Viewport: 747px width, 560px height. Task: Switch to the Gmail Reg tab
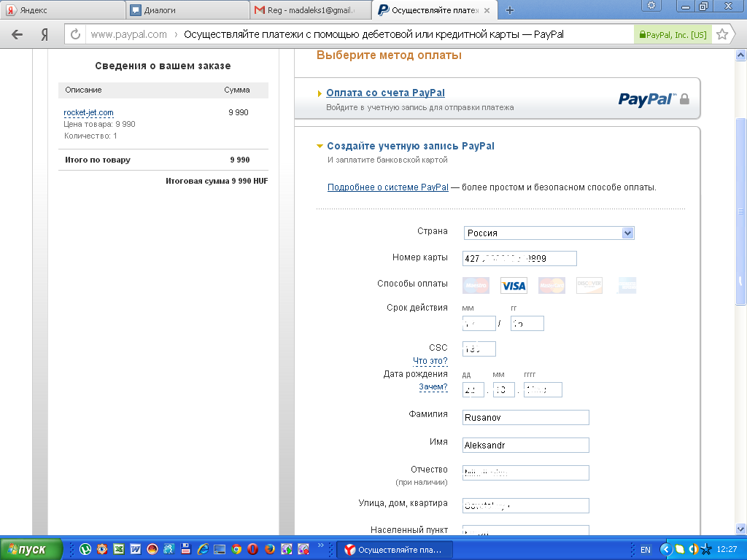pos(311,10)
